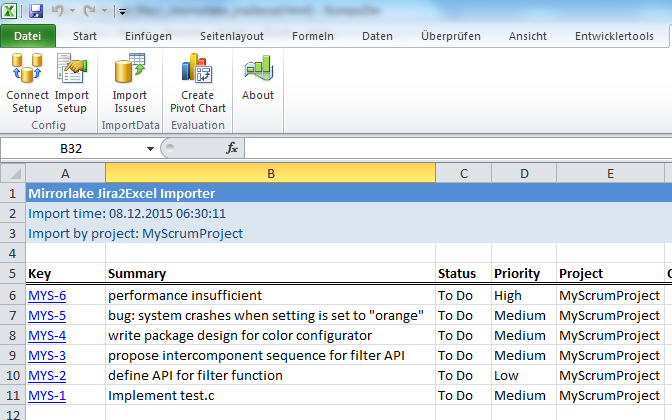Switch to the Einfügen tab
This screenshot has width=672, height=420.
148,36
